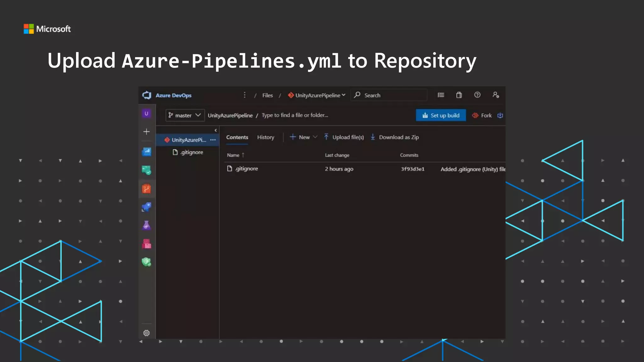Click the Commits column header
This screenshot has width=644, height=362.
tap(409, 155)
